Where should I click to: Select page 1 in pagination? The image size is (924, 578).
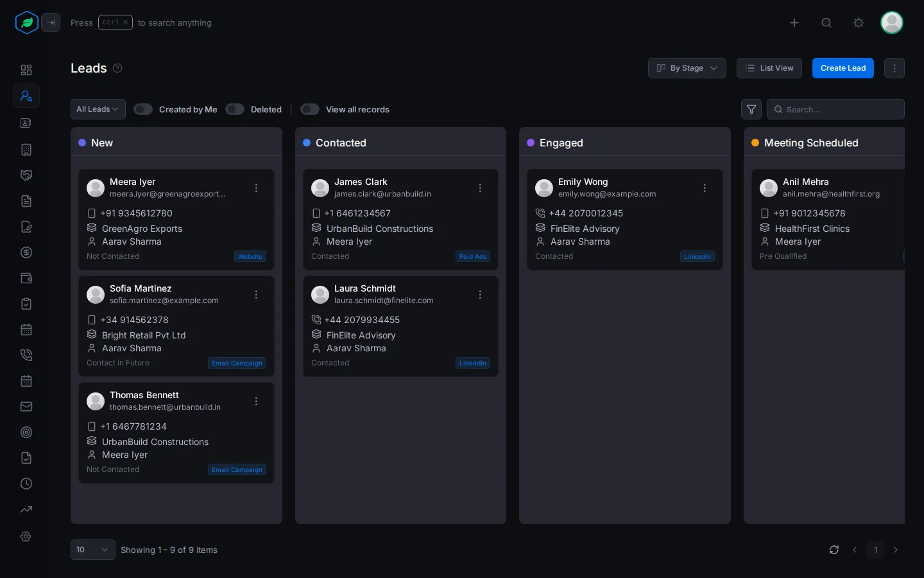tap(875, 550)
